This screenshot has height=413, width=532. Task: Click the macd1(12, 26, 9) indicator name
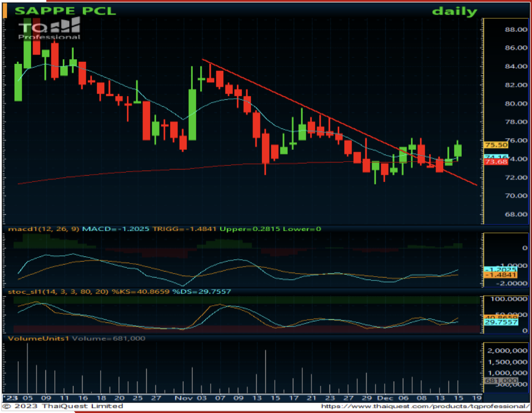pos(44,229)
